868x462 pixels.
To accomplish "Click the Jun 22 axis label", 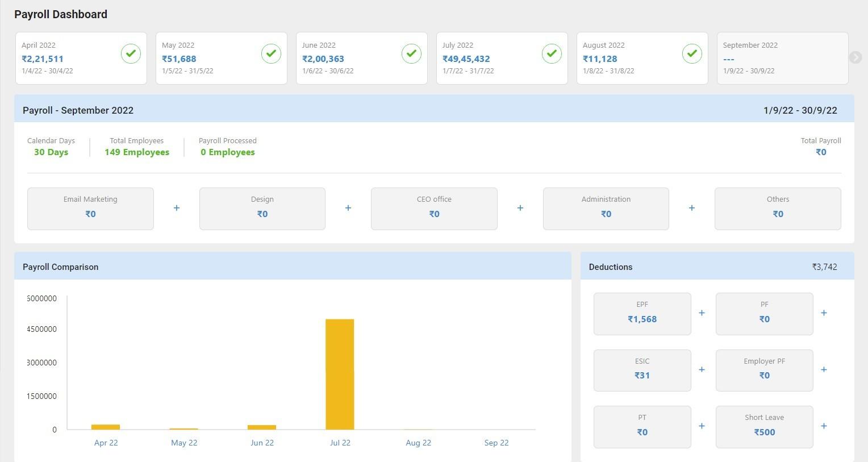I will pyautogui.click(x=262, y=443).
